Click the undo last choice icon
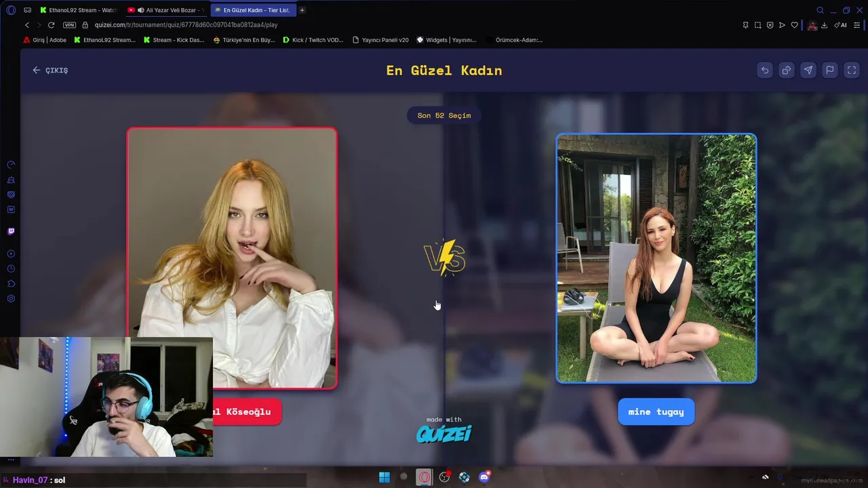868x488 pixels. pos(765,70)
